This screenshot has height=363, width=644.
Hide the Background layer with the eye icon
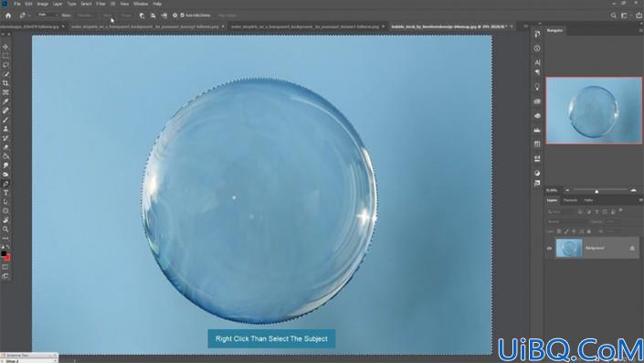point(549,248)
